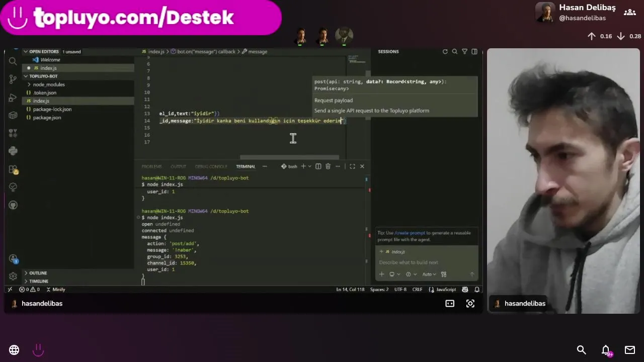Open the chat mode dropdown next to the plus
Image resolution: width=644 pixels, height=362 pixels.
point(394,274)
